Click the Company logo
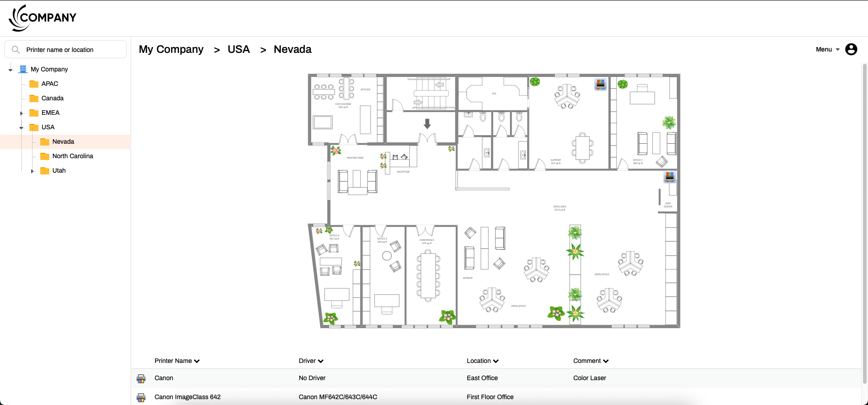 point(42,18)
